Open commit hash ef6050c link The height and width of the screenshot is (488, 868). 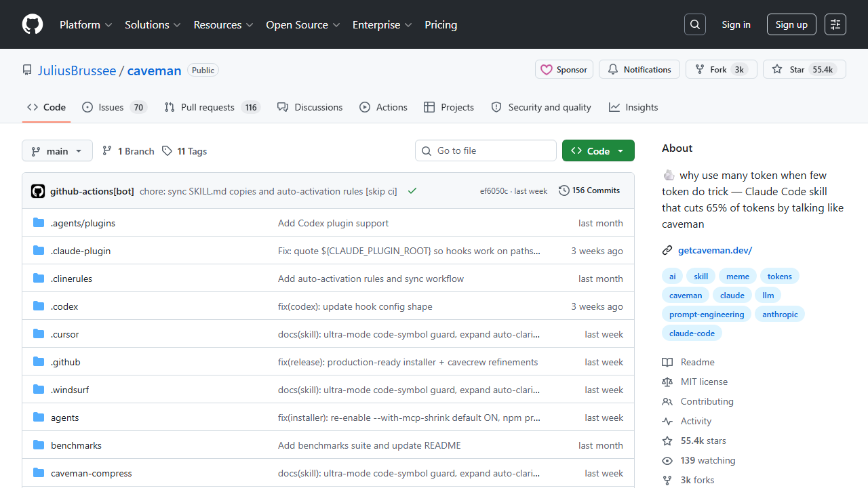point(494,191)
